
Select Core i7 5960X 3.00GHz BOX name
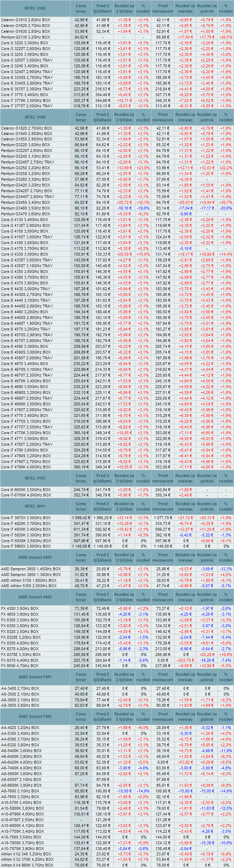pyautogui.click(x=26, y=546)
